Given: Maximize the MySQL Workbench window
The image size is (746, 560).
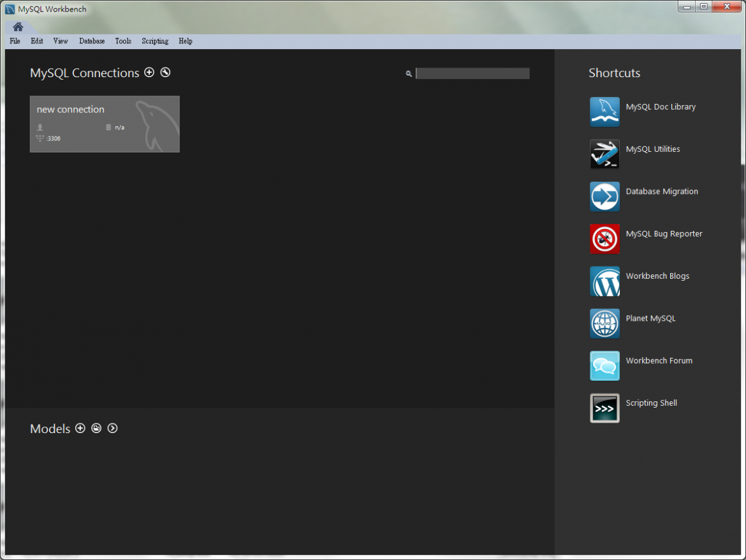Looking at the screenshot, I should [704, 6].
